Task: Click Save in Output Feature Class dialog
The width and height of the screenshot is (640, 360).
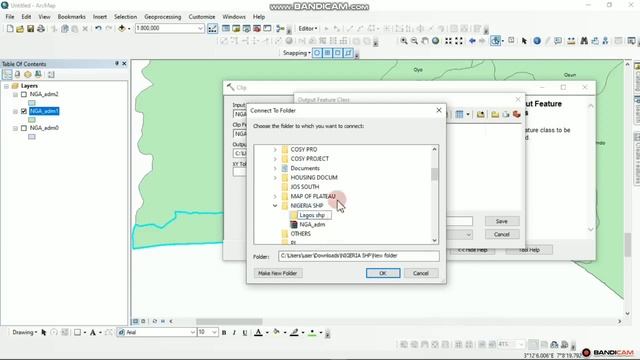Action: (502, 221)
